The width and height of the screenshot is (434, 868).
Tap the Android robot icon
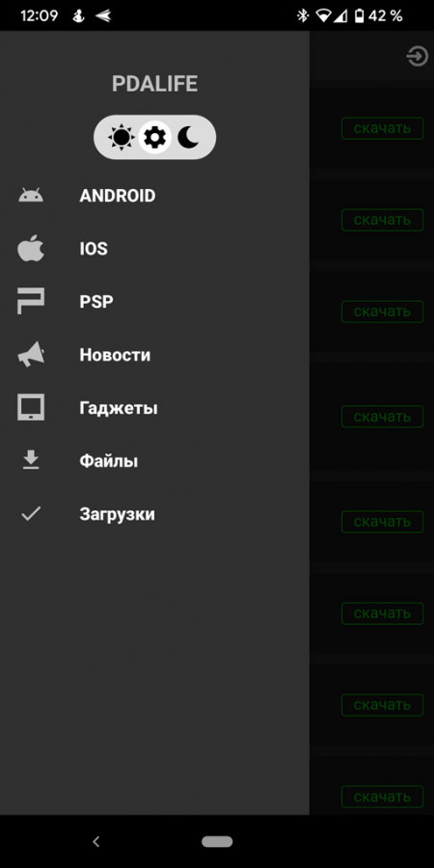31,196
